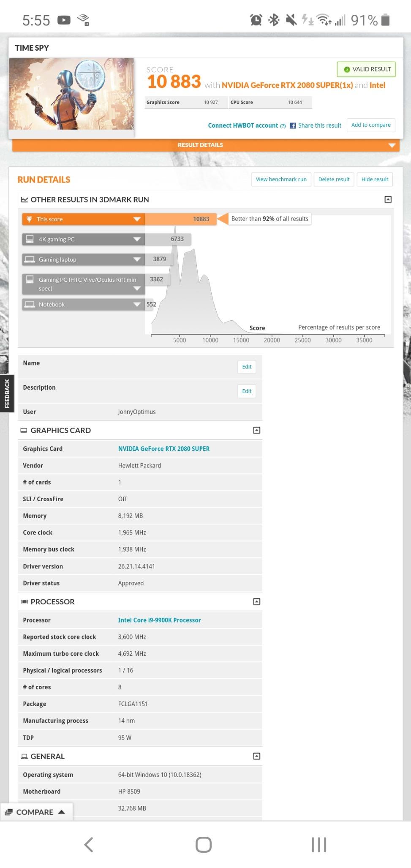Click the HWBOT help question mark
Image resolution: width=411 pixels, height=868 pixels.
tap(283, 126)
